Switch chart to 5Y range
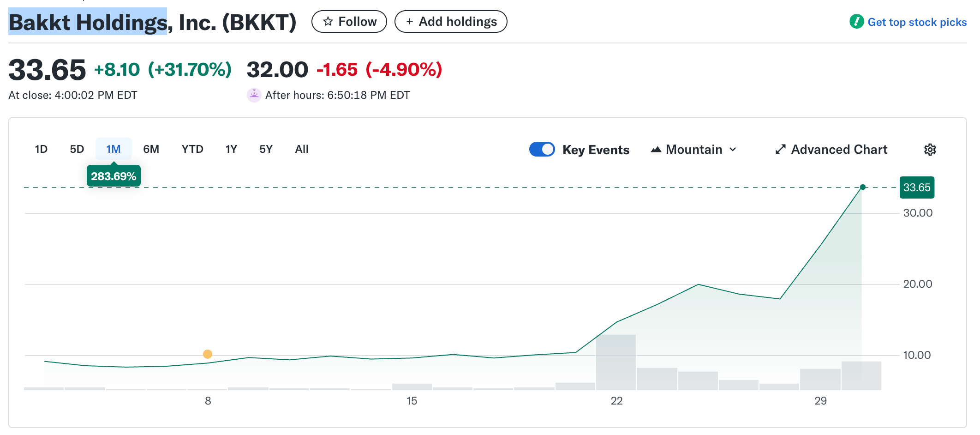The image size is (980, 435). pyautogui.click(x=266, y=149)
